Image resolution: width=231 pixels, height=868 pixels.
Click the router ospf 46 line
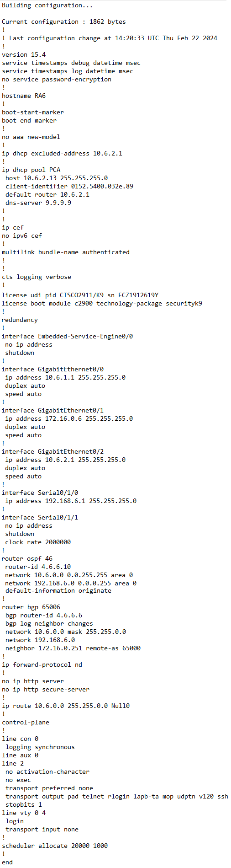pos(27,558)
